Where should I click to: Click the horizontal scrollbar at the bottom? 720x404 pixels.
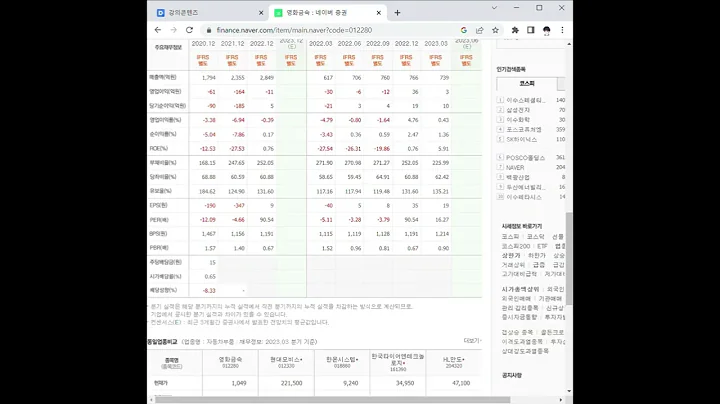[x=332, y=400]
